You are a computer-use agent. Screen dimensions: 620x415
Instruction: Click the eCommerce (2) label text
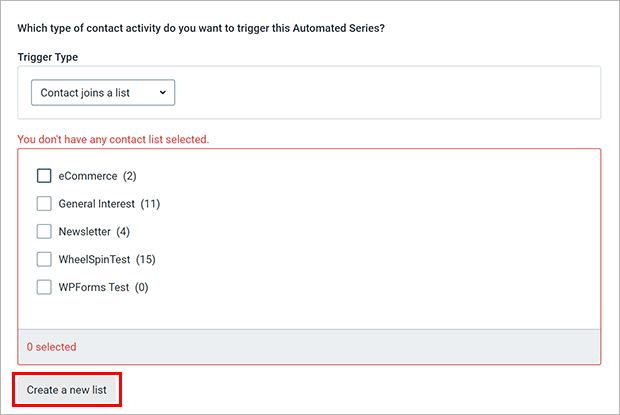[97, 176]
